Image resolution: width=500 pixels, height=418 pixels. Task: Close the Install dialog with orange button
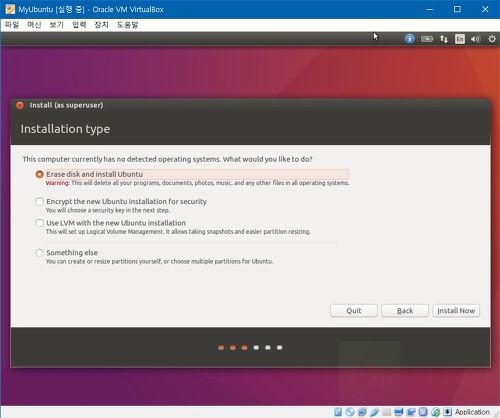click(20, 105)
